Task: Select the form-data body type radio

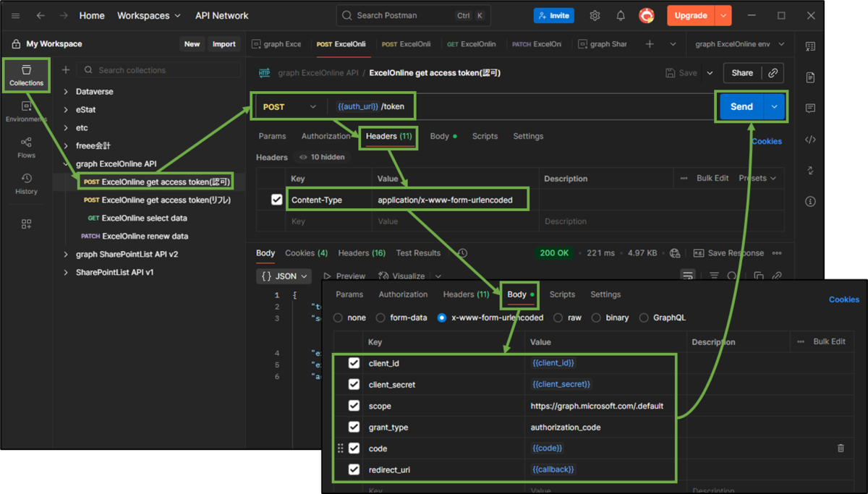Action: pos(380,318)
